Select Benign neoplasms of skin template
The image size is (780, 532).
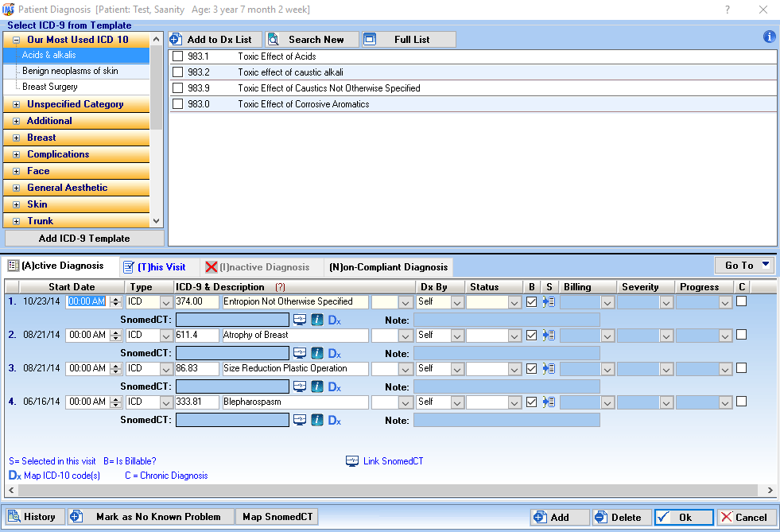coord(70,71)
